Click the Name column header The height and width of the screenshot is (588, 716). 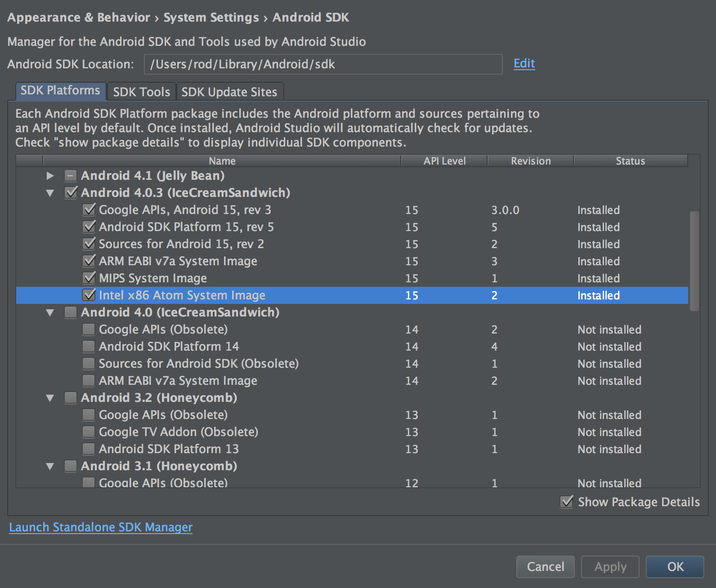coord(222,161)
